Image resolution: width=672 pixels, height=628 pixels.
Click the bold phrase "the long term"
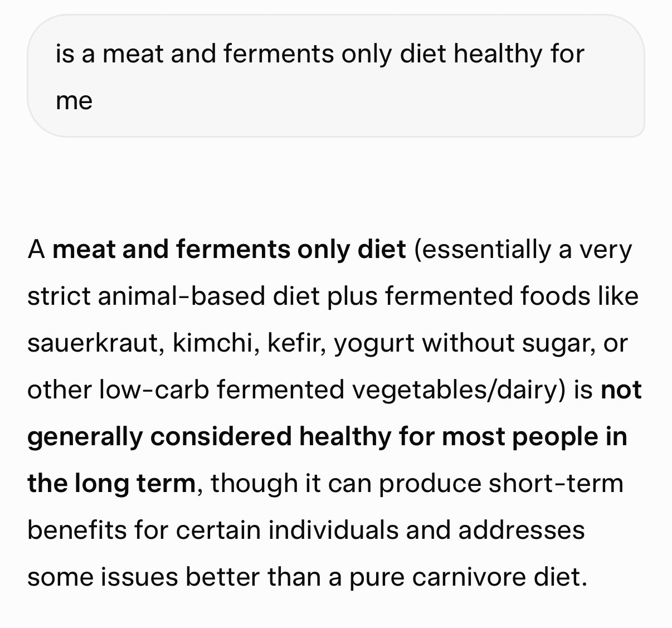pos(111,483)
